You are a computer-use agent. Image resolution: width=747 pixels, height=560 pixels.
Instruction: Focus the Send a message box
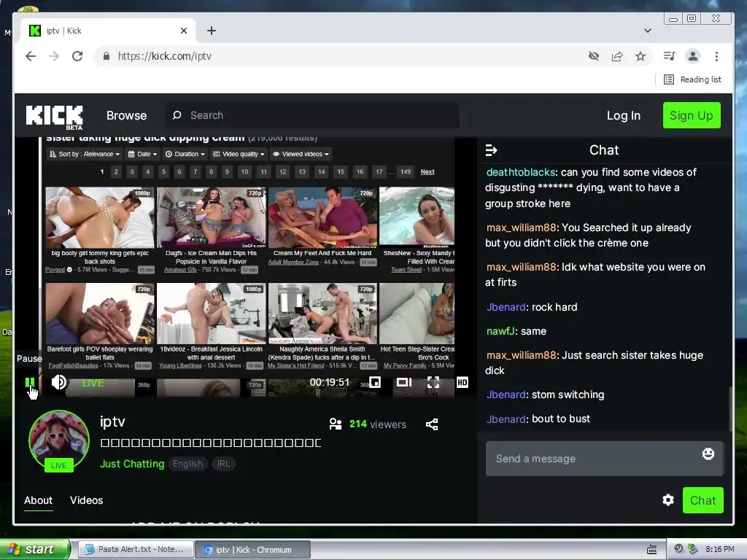point(604,459)
